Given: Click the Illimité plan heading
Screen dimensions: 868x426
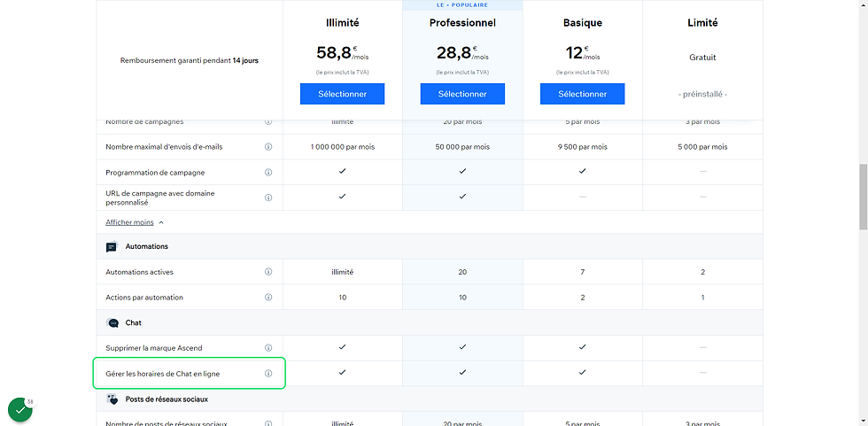Looking at the screenshot, I should tap(342, 23).
